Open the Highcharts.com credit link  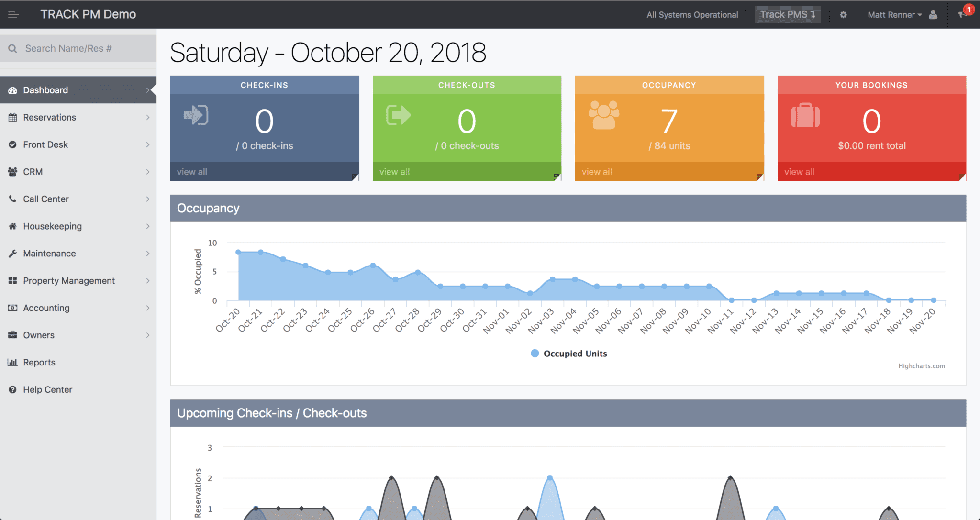pos(921,366)
